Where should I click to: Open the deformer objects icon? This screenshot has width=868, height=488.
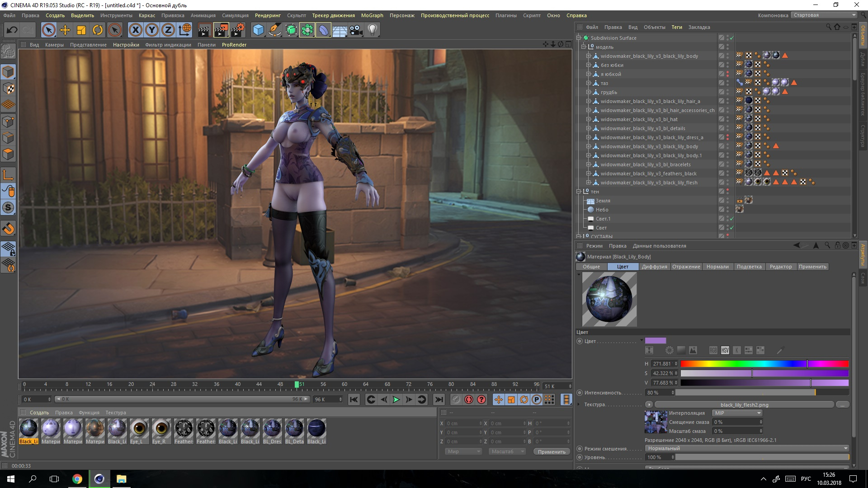tap(324, 30)
